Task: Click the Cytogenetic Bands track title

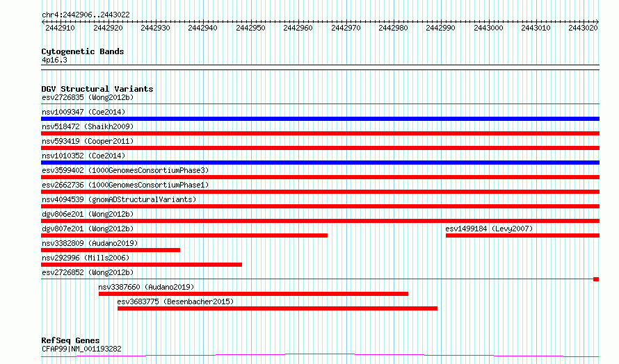Action: pos(83,51)
